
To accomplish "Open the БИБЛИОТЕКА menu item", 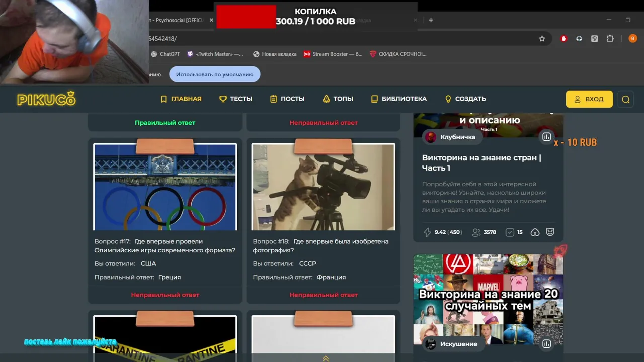I will tap(399, 99).
